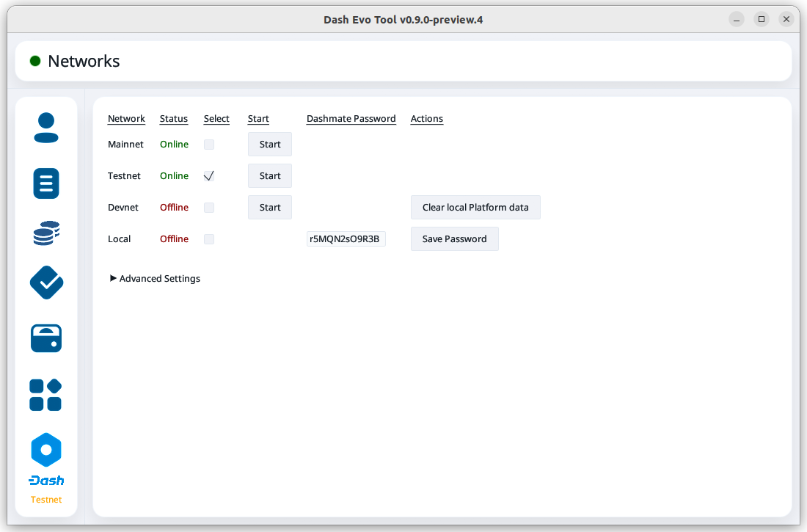
Task: Click the Dash logo in sidebar
Action: (x=46, y=481)
